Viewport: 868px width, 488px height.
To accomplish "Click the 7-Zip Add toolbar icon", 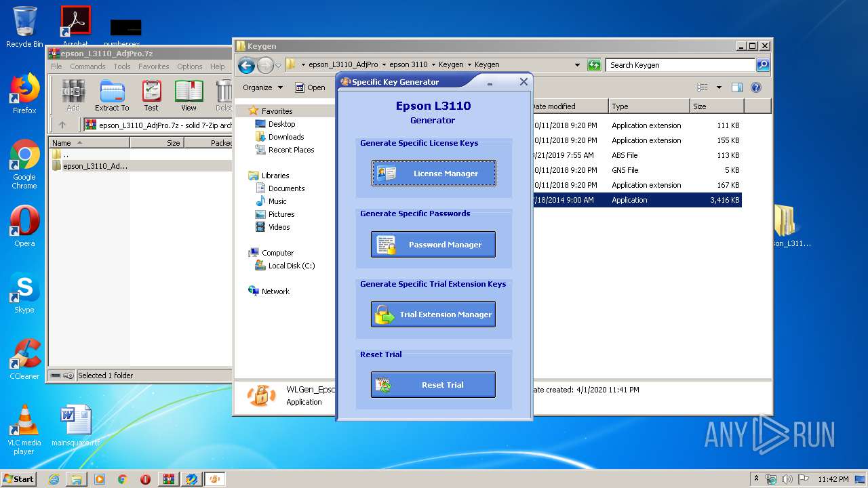I will [73, 96].
